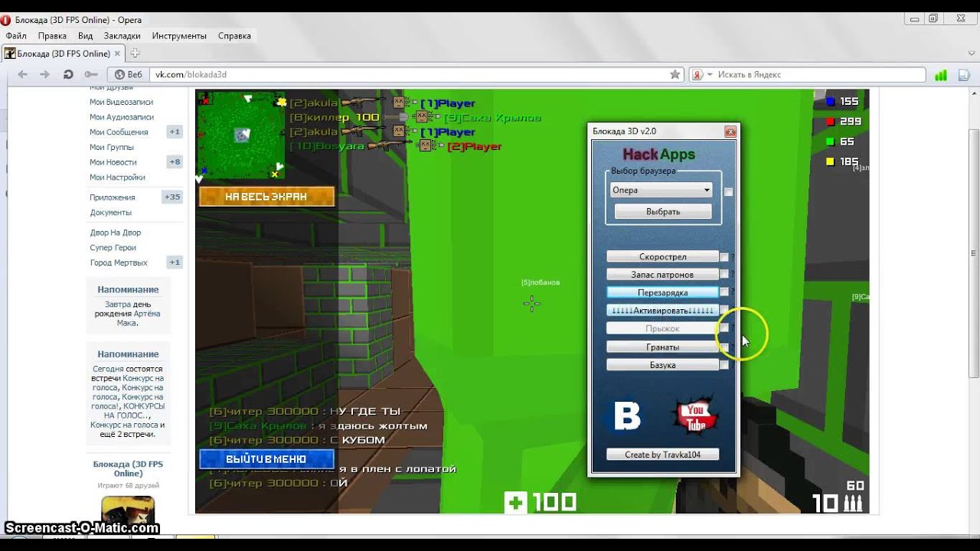The height and width of the screenshot is (551, 980).
Task: Open Двор На Двор app link
Action: pyautogui.click(x=116, y=233)
